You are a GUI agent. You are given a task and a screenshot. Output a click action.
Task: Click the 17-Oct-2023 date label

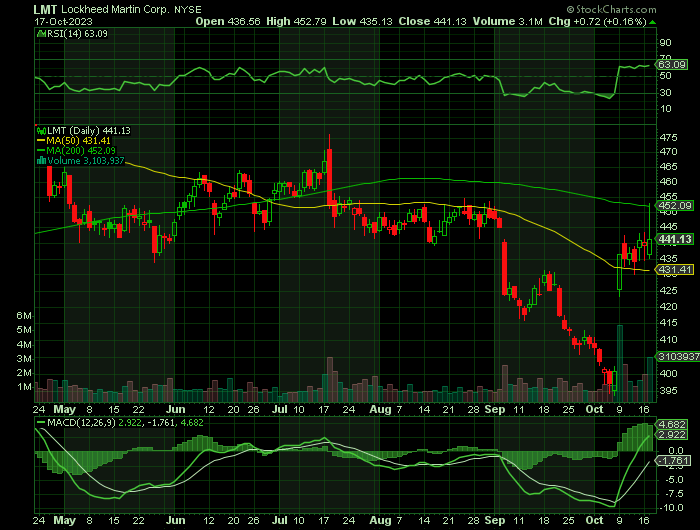coord(63,21)
